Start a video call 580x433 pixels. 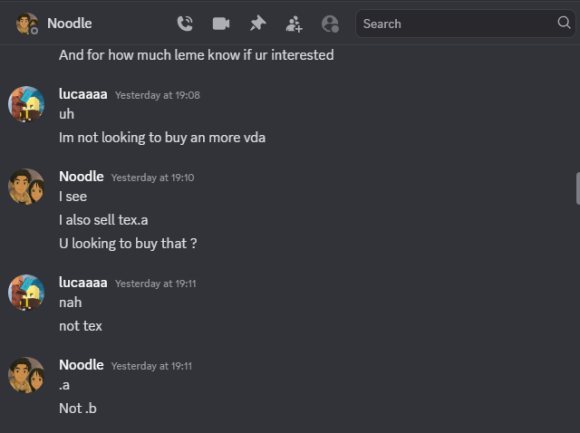click(x=221, y=24)
